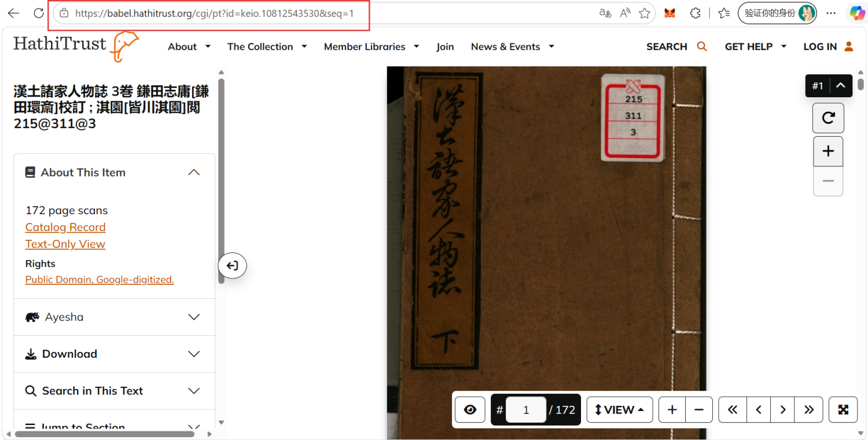This screenshot has width=868, height=440.
Task: Enter fullscreen with the expand arrows button
Action: (843, 410)
